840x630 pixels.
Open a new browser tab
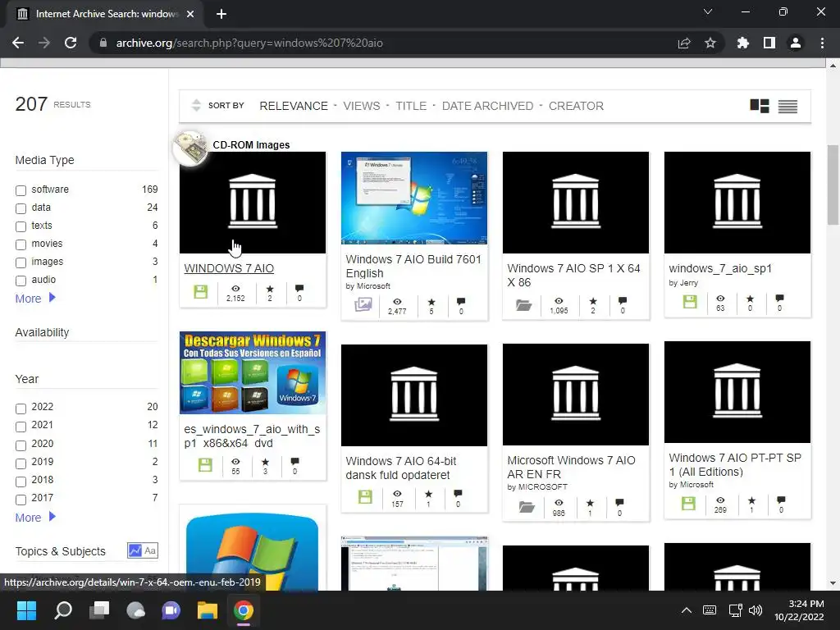point(221,14)
